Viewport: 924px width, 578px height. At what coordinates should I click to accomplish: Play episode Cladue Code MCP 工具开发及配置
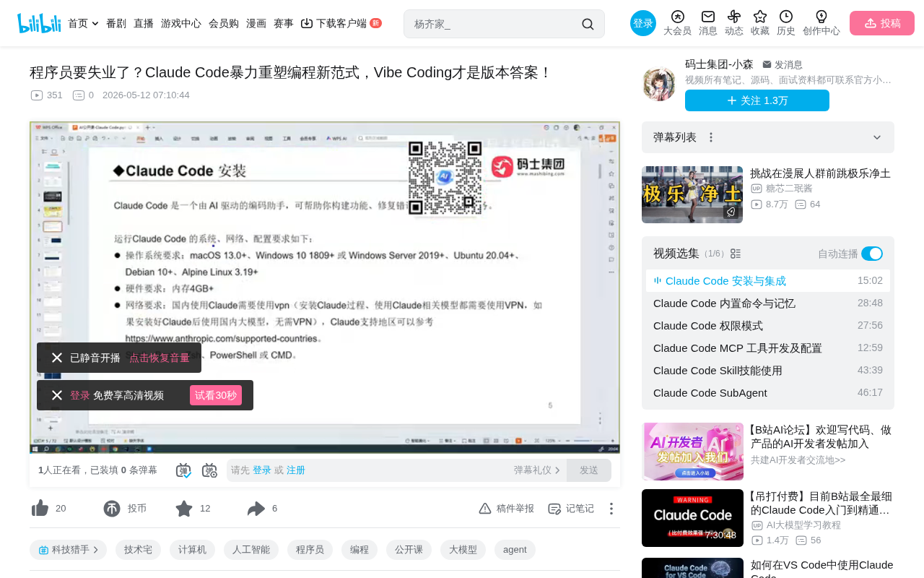point(768,348)
